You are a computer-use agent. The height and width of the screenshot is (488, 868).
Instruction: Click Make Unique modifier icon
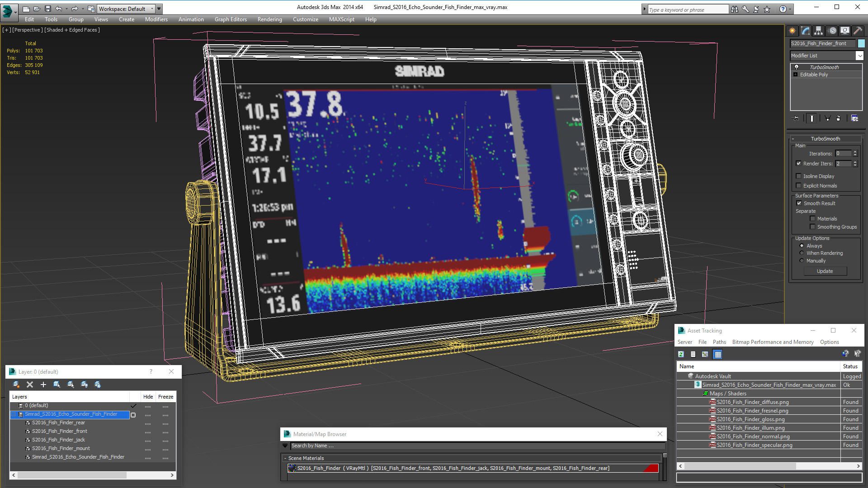pyautogui.click(x=827, y=118)
